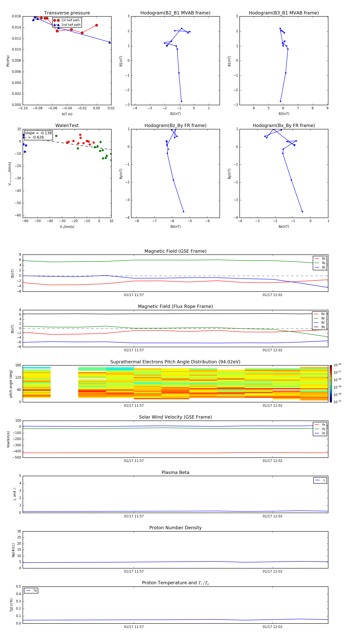Click the 'Hodogram(Bx_By FR frame)' title
This screenshot has width=351, height=644.
click(284, 125)
